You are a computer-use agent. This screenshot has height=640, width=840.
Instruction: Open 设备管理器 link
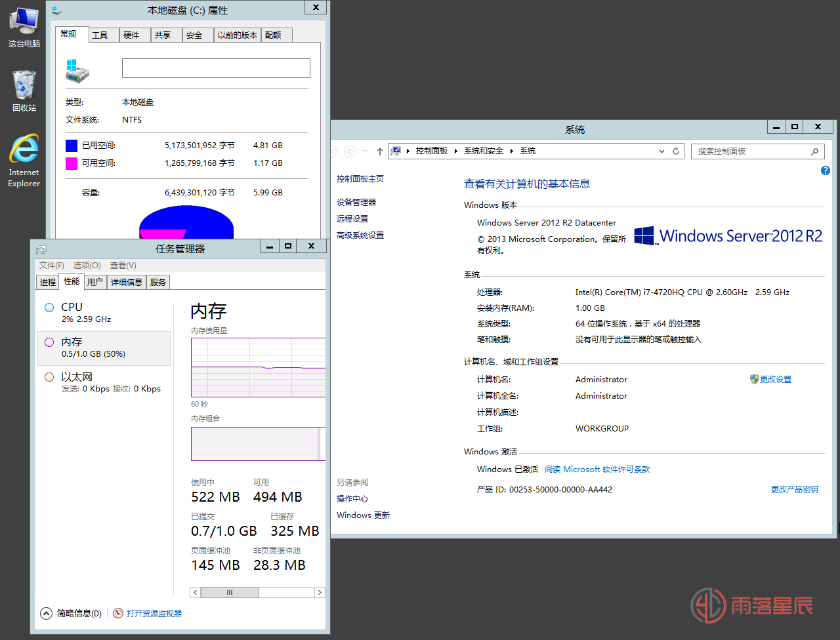tap(356, 203)
